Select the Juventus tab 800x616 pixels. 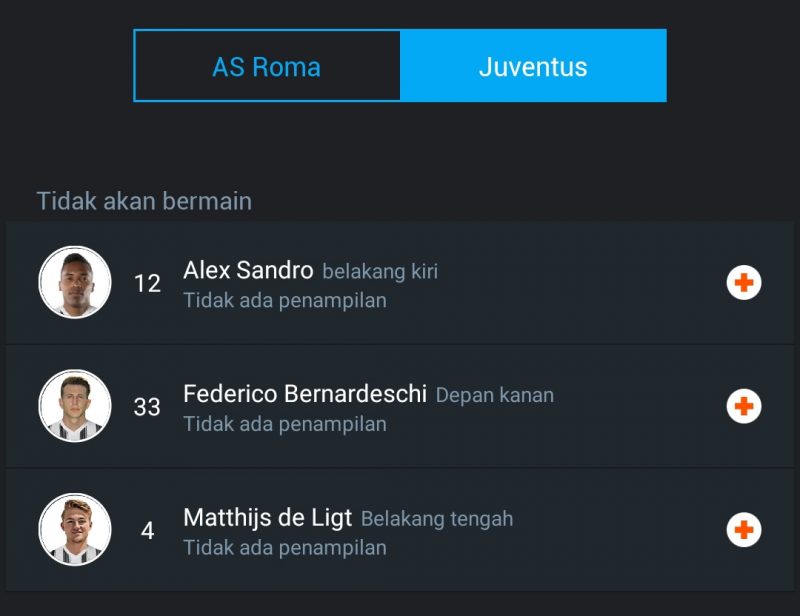[533, 67]
